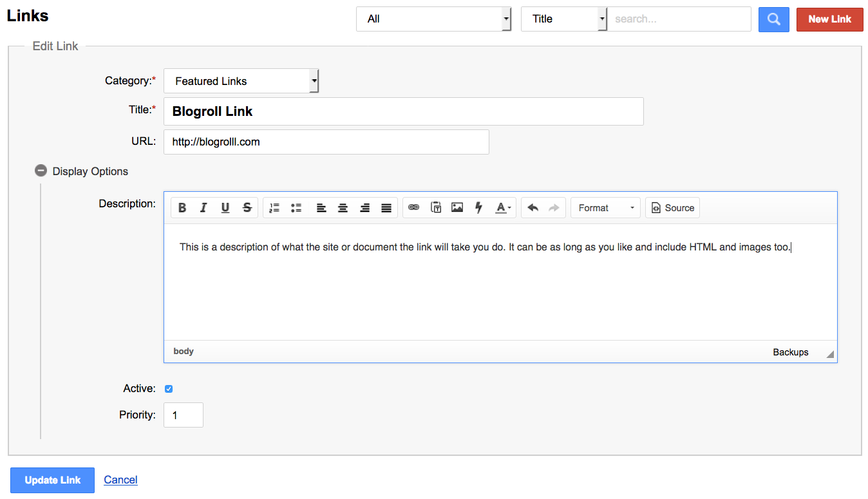
Task: Click the magnifying glass search button
Action: [773, 19]
